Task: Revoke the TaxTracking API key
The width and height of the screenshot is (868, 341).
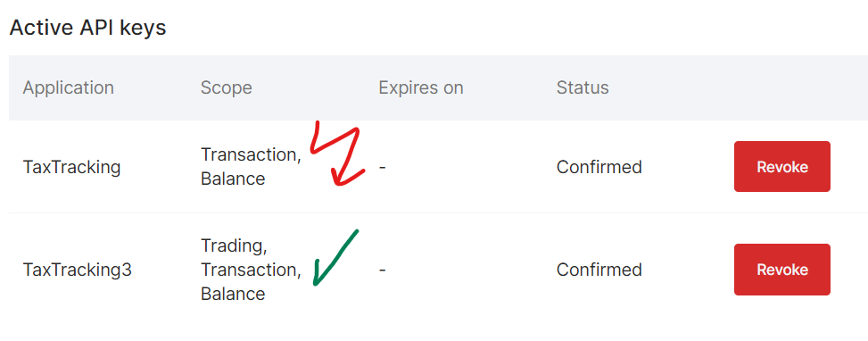Action: (781, 167)
